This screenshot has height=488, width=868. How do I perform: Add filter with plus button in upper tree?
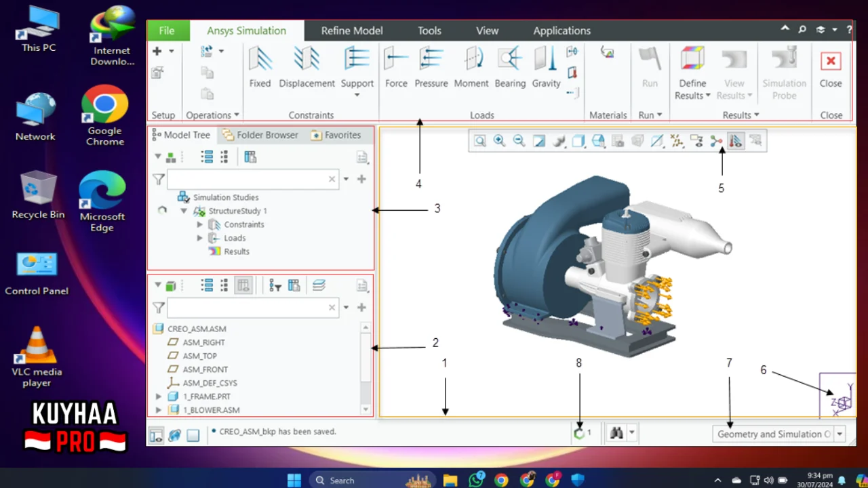(361, 179)
